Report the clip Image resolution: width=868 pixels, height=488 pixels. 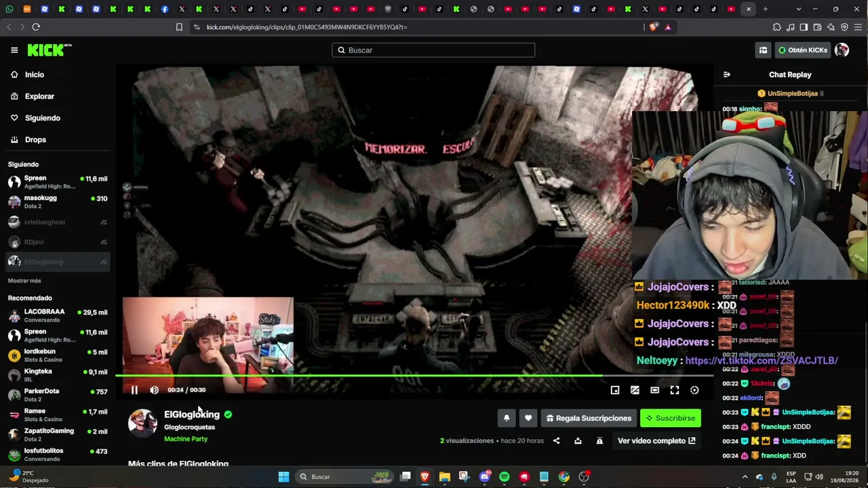(x=599, y=441)
